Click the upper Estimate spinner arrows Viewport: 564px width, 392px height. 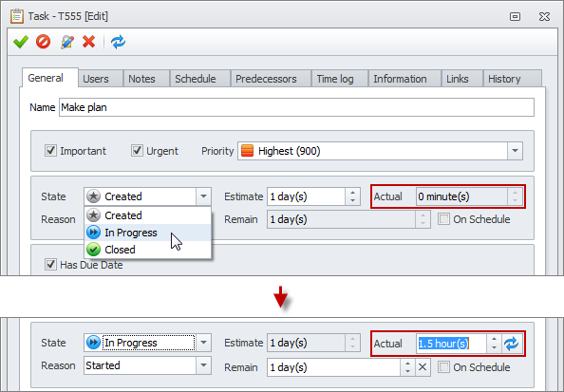click(353, 196)
